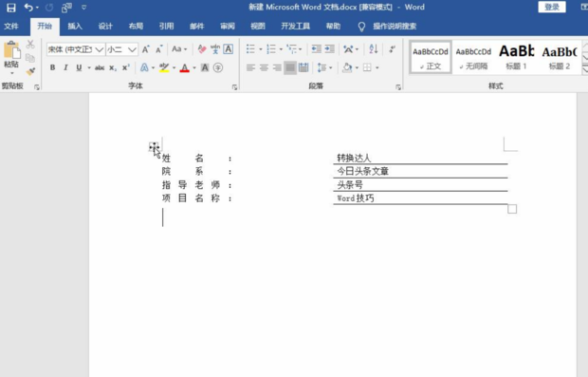The height and width of the screenshot is (377, 588).
Task: Open the phonetic guide (pinyin) tool
Action: (x=215, y=49)
